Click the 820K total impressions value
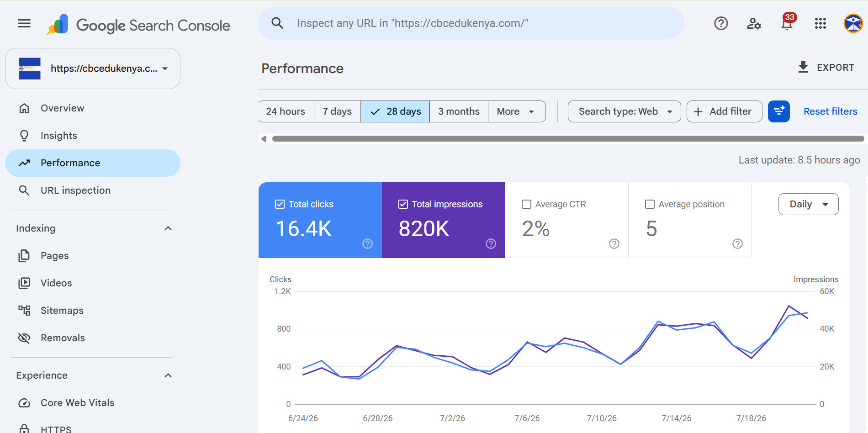The height and width of the screenshot is (433, 868). (424, 229)
